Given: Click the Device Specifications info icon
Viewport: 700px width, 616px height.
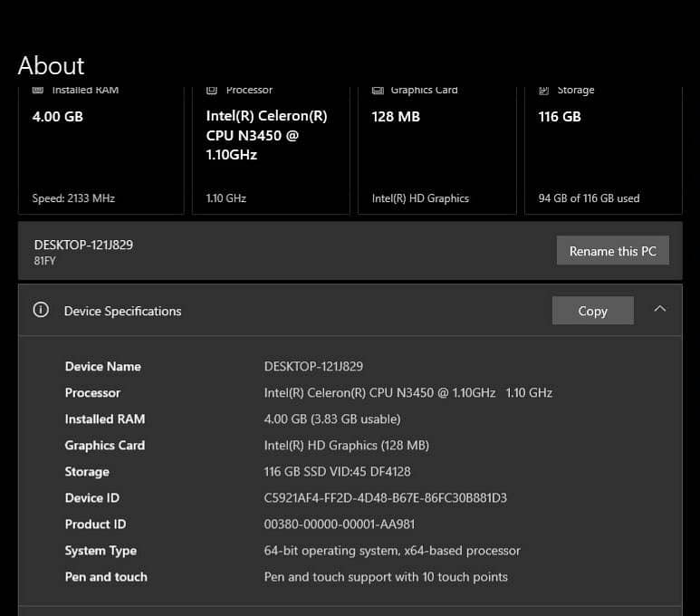Looking at the screenshot, I should [x=41, y=310].
